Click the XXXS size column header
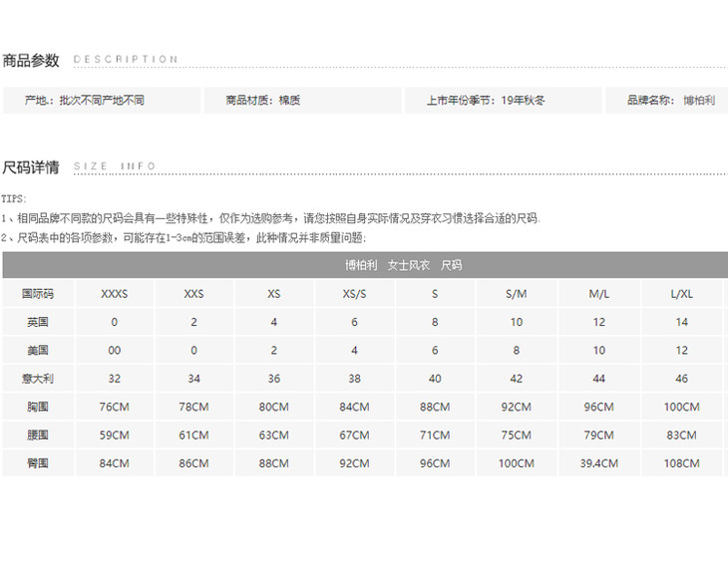Viewport: 728px width, 577px height. 115,294
